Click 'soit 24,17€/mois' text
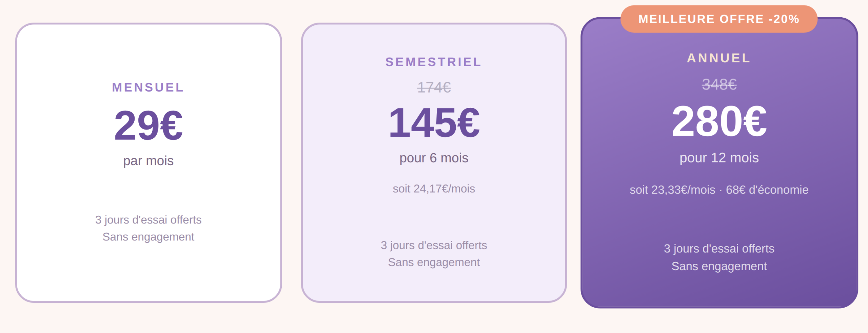This screenshot has height=333, width=868. click(434, 189)
